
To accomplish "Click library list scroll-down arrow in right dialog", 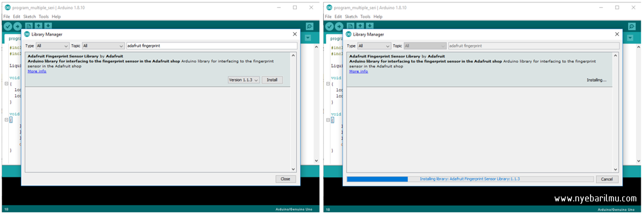I will pyautogui.click(x=615, y=169).
